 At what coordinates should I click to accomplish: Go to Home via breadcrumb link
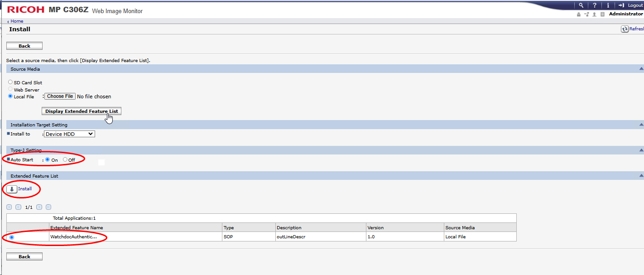click(17, 21)
